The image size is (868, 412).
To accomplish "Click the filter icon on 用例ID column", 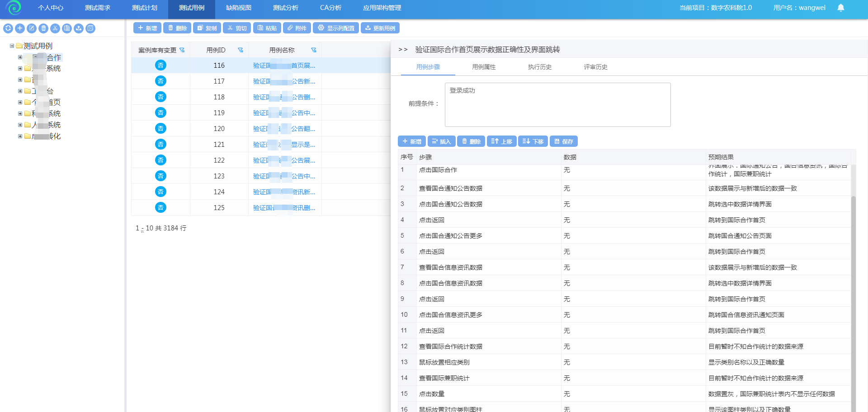I will pos(241,50).
